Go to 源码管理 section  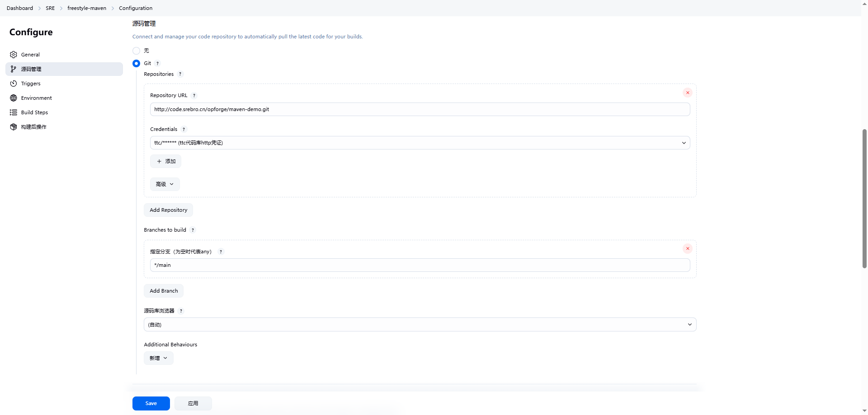pyautogui.click(x=64, y=69)
